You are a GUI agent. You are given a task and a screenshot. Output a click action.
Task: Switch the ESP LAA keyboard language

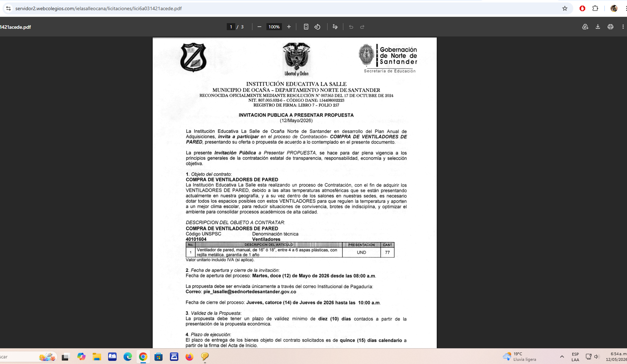point(575,357)
